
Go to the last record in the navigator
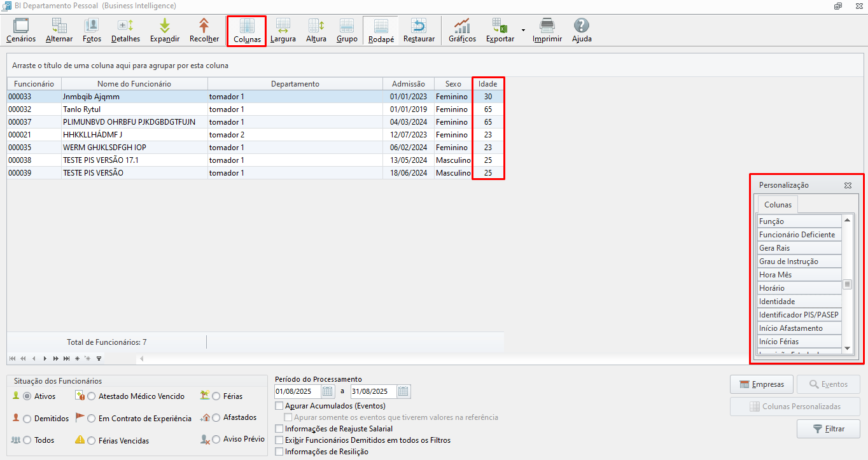(x=66, y=359)
